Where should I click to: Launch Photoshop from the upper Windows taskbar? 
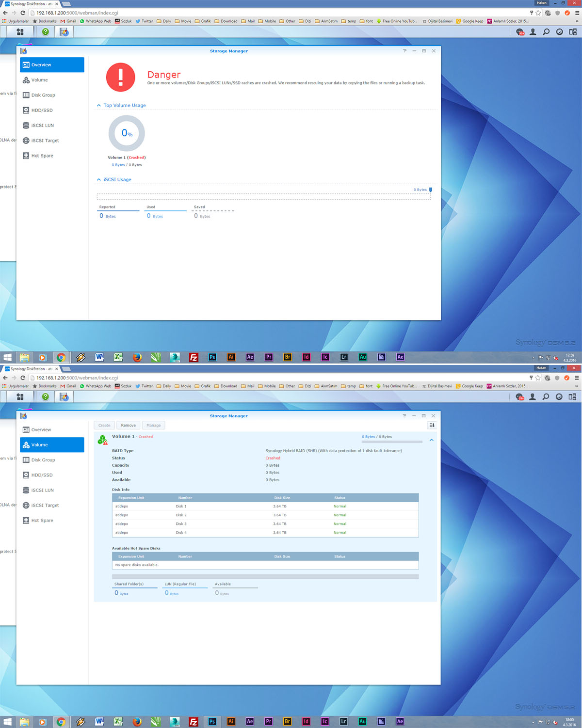click(x=212, y=357)
